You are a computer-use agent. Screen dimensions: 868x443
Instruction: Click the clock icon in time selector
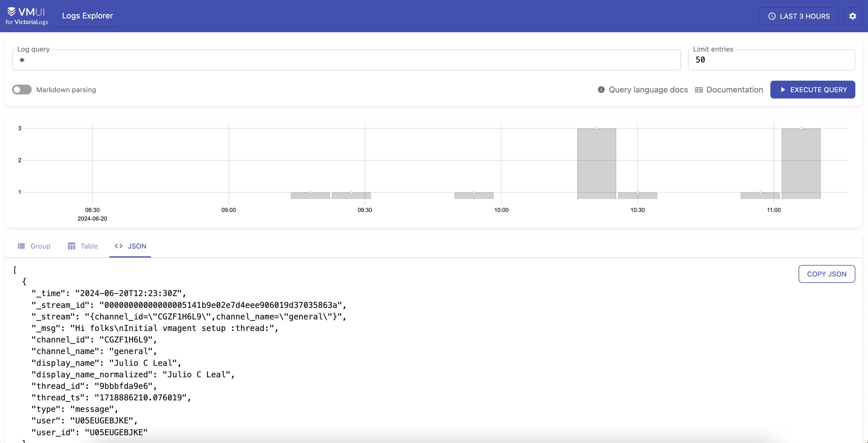point(772,16)
